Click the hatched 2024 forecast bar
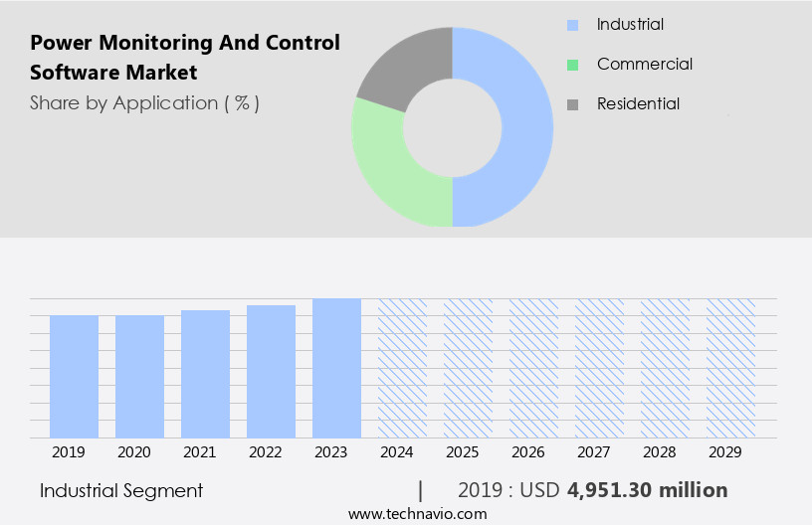 (x=402, y=368)
